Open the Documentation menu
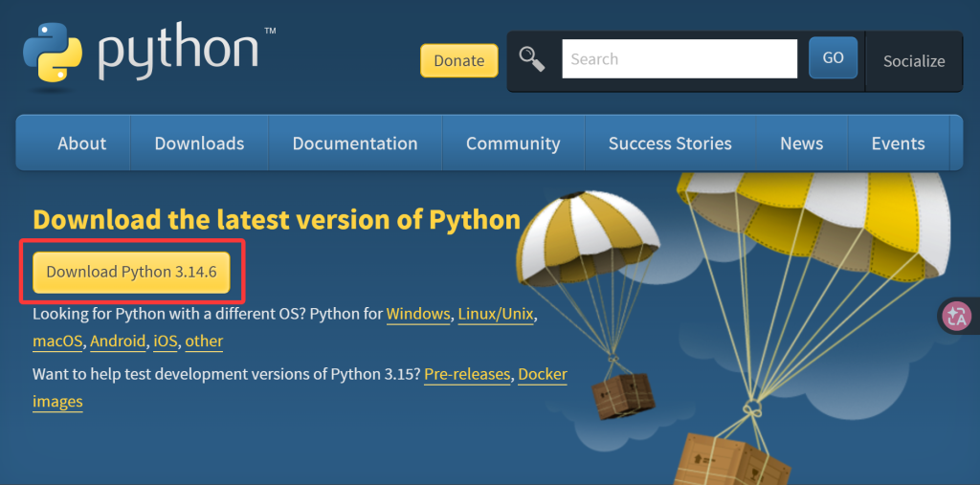Image resolution: width=980 pixels, height=485 pixels. coord(355,143)
